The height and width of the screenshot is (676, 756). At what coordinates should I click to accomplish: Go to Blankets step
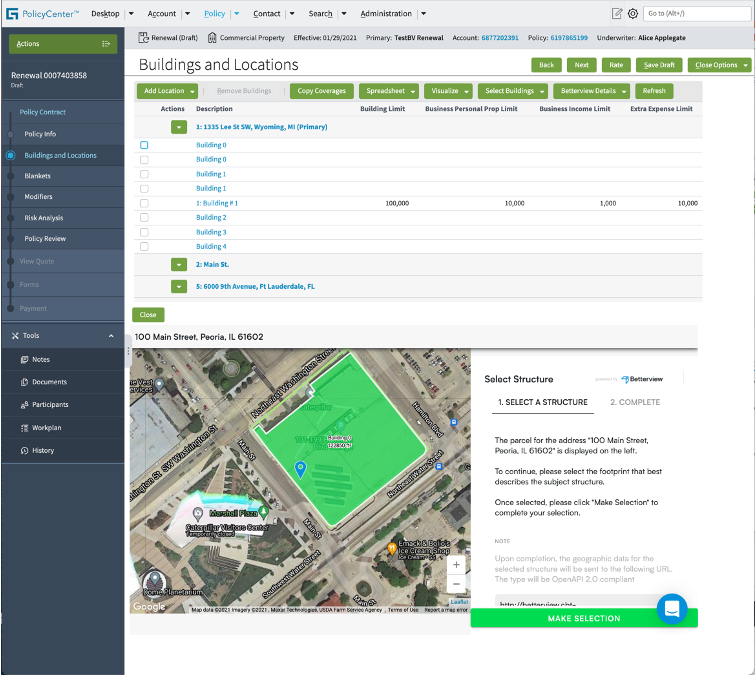pos(38,176)
